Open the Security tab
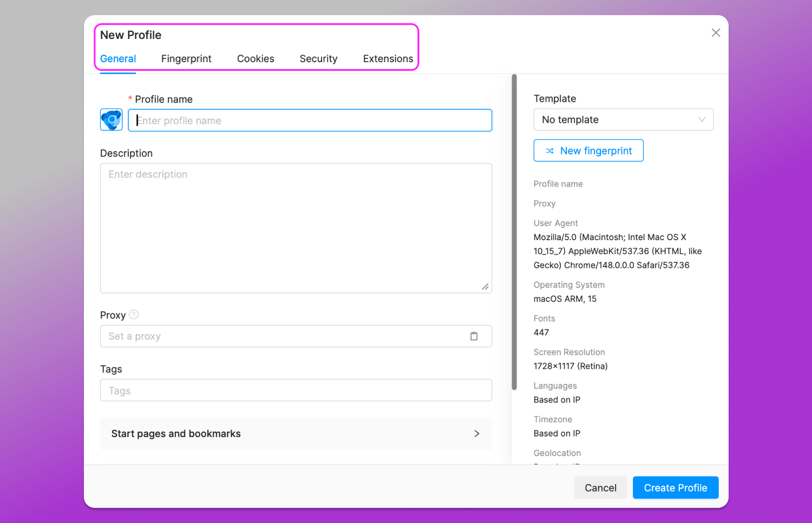The height and width of the screenshot is (523, 812). tap(318, 59)
